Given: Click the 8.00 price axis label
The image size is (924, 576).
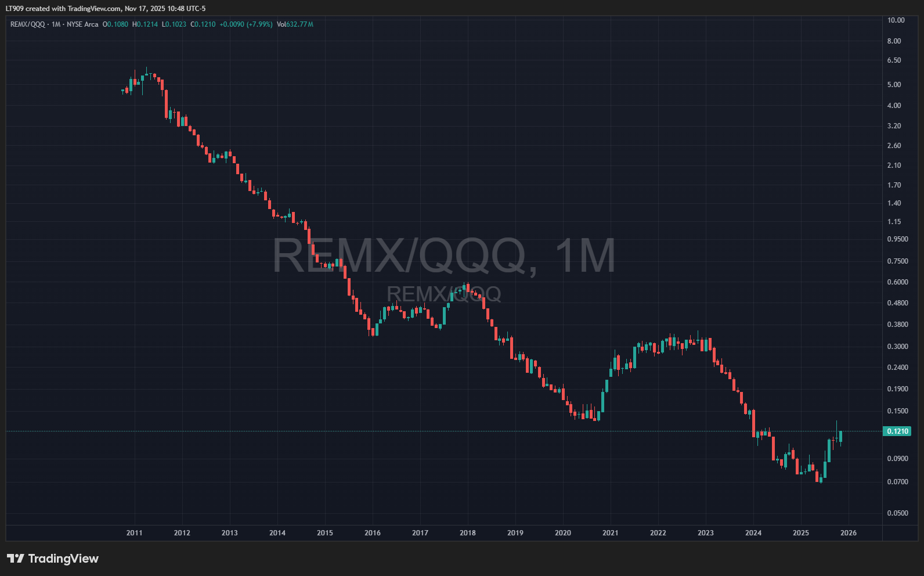Looking at the screenshot, I should coord(894,41).
